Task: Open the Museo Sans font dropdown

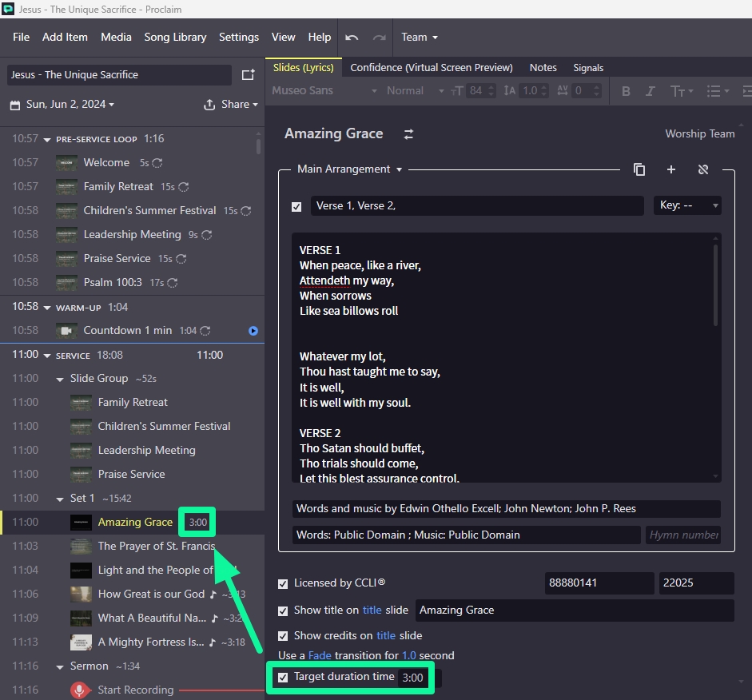Action: click(324, 90)
